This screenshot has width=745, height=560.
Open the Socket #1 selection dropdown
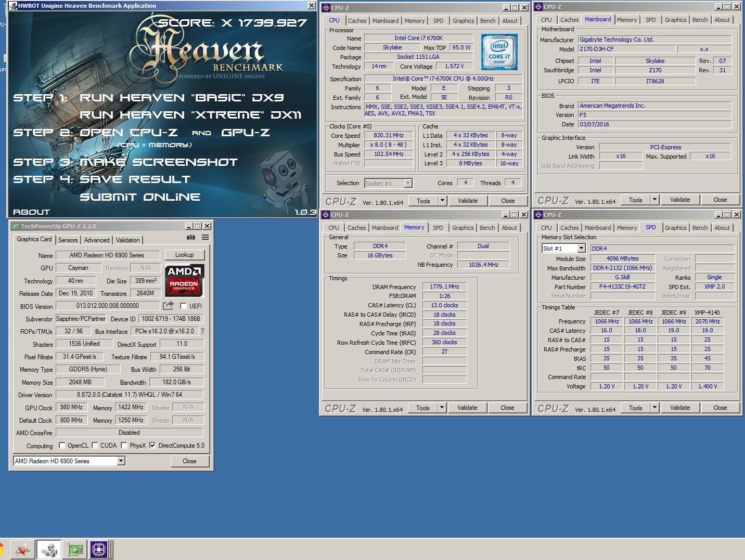click(x=408, y=183)
